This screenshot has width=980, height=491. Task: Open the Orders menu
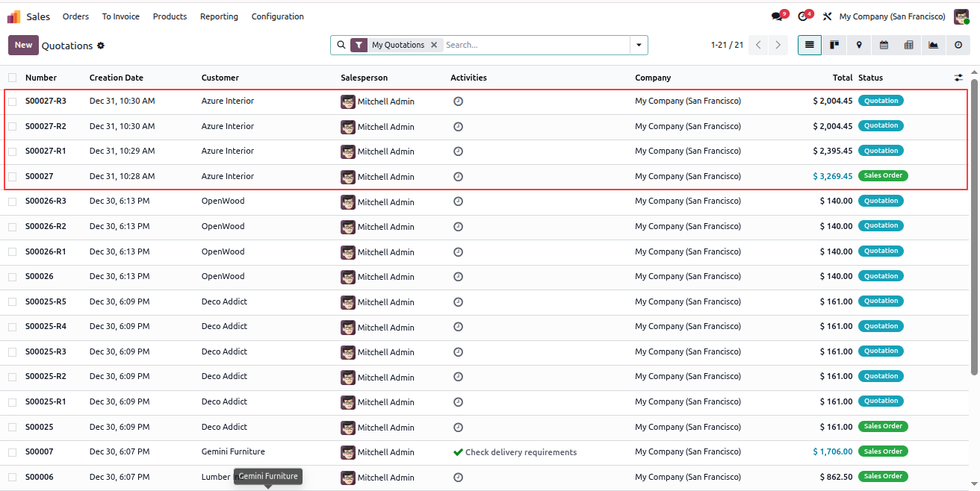[75, 16]
